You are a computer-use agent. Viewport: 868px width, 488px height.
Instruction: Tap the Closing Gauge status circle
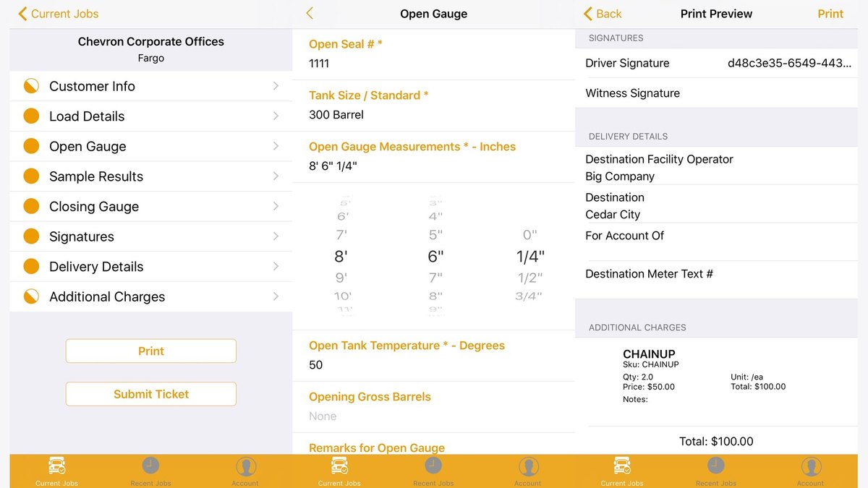[x=31, y=207]
